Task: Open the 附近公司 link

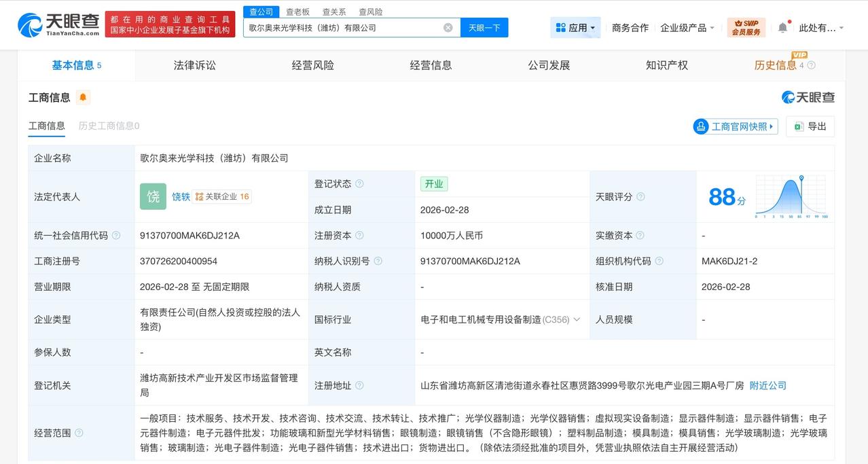Action: click(767, 385)
